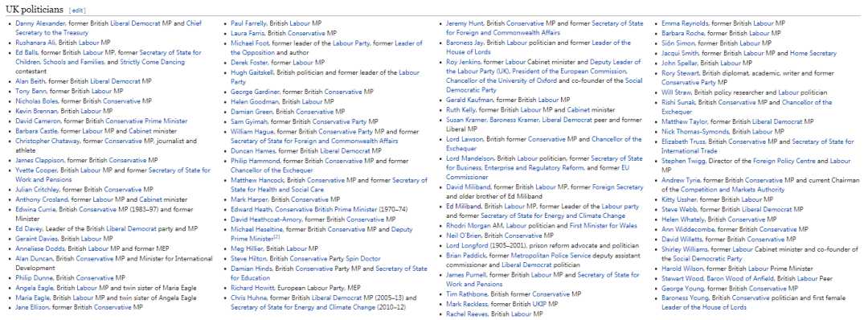Open the Michael Foot article
The width and height of the screenshot is (868, 320).
(x=250, y=43)
